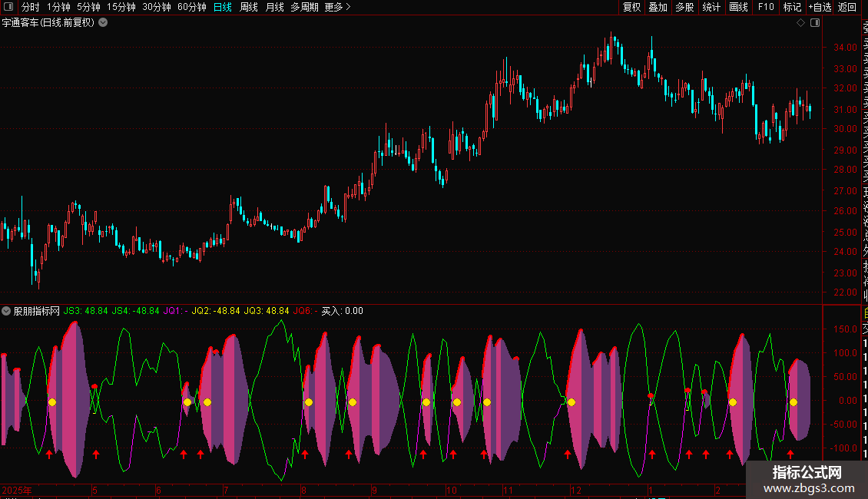The width and height of the screenshot is (868, 499).
Task: Click the 买入: 0.00 indicator value
Action: [343, 311]
